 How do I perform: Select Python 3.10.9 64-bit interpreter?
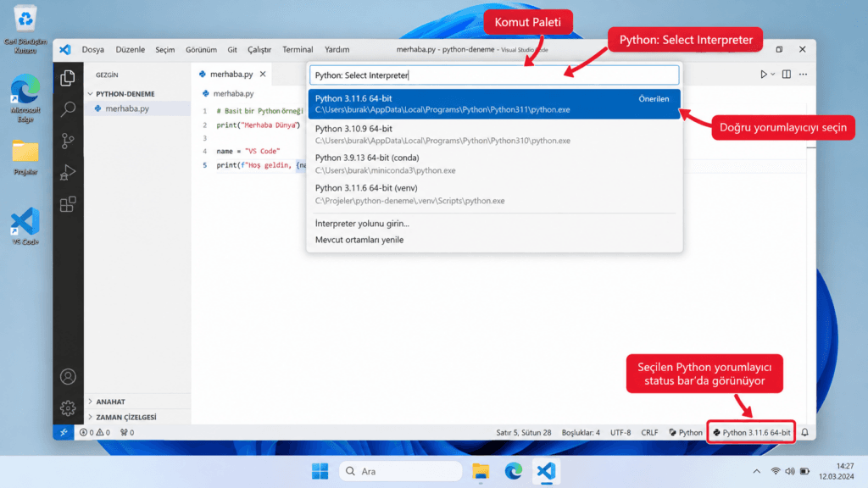494,135
